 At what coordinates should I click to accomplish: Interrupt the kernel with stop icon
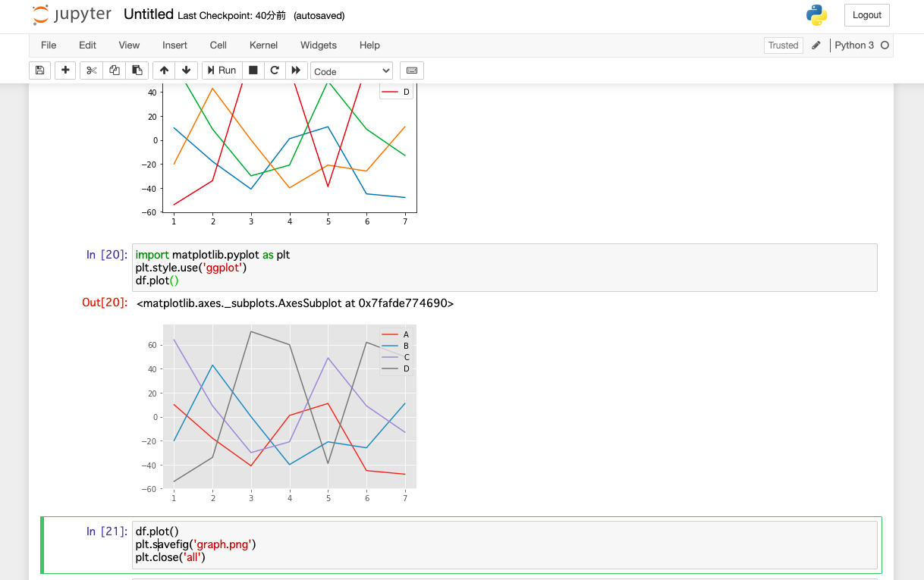pyautogui.click(x=253, y=71)
